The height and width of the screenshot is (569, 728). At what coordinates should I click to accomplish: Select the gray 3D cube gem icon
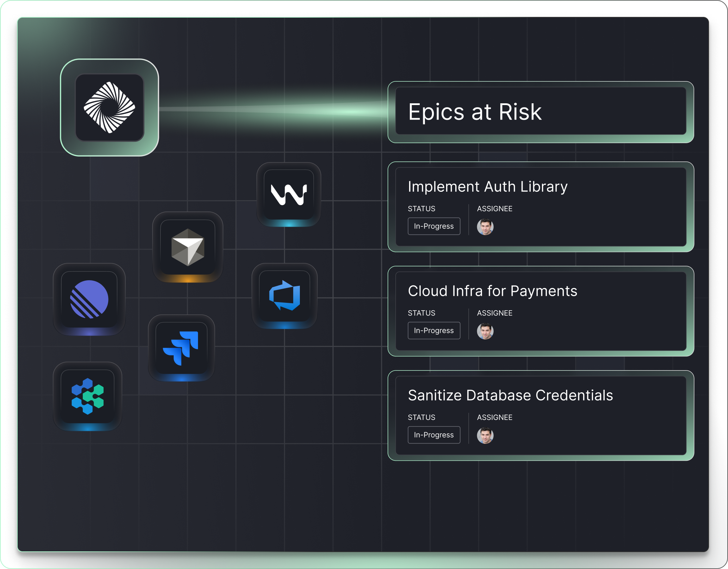point(188,247)
